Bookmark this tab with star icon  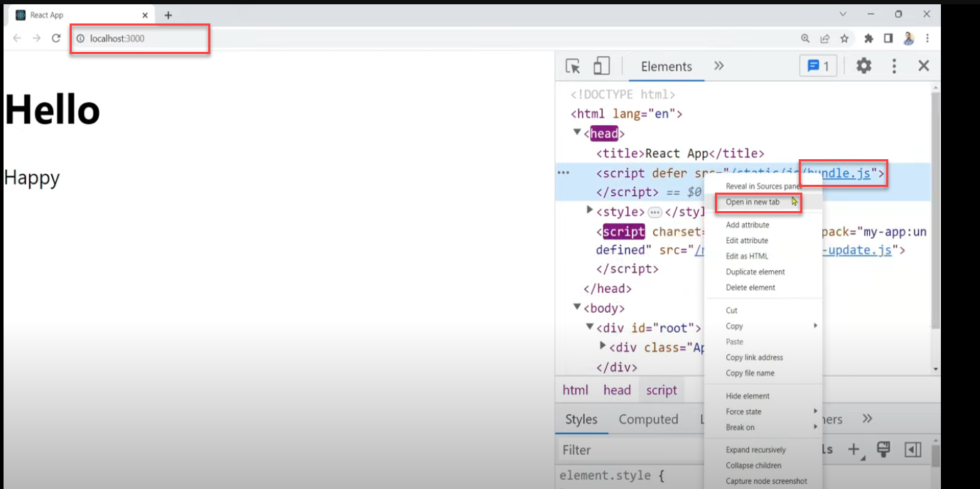point(844,38)
